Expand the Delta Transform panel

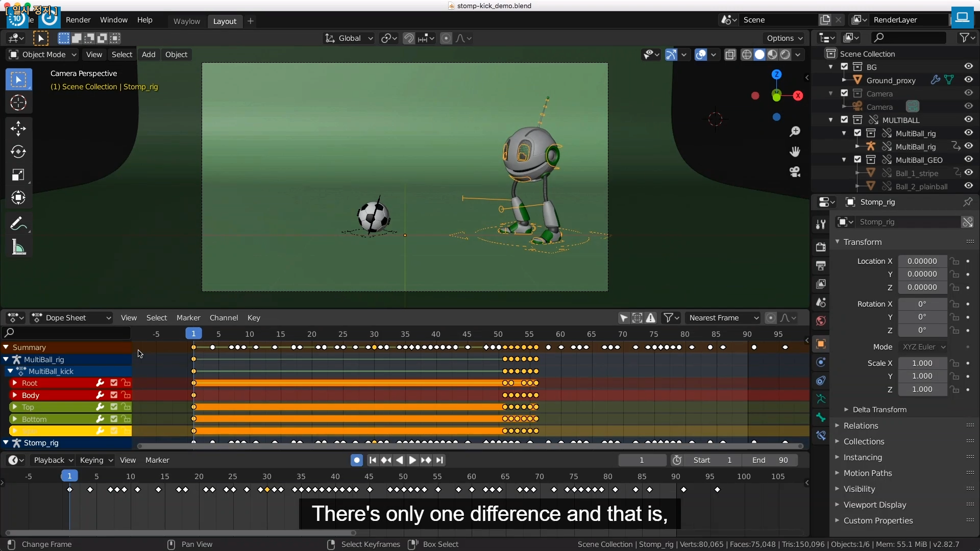pos(879,410)
